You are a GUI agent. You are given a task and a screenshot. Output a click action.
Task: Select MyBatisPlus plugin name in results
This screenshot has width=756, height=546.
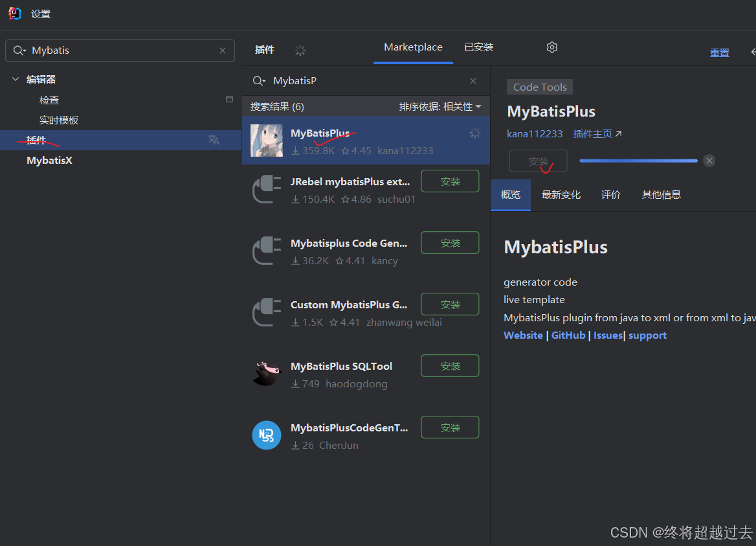pos(320,133)
